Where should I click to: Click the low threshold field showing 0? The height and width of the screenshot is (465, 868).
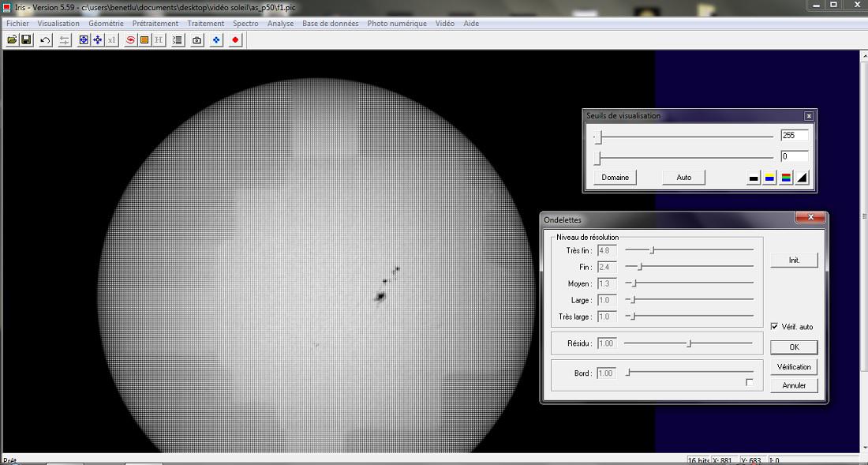[795, 156]
